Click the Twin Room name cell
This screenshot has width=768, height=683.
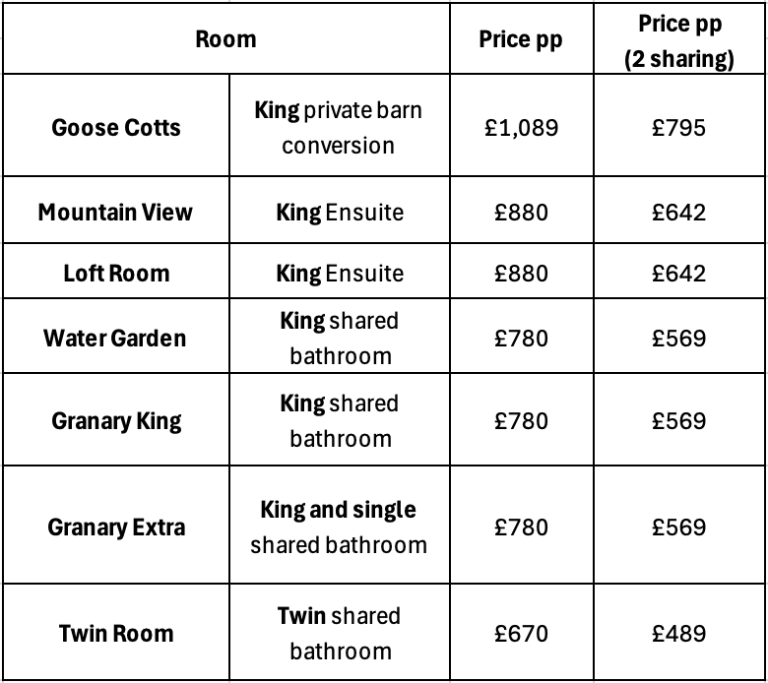point(115,633)
